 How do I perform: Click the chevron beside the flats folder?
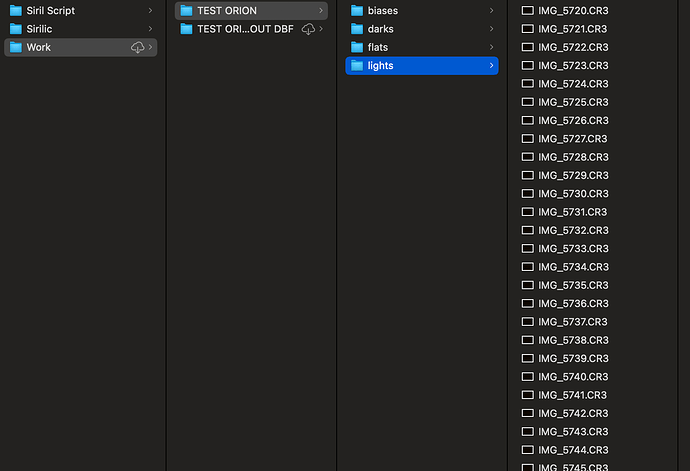coord(491,47)
